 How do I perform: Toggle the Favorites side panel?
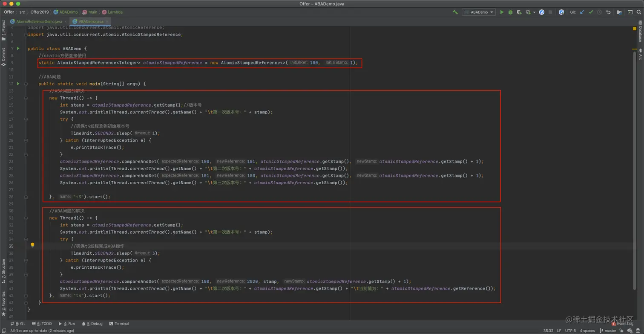[3, 303]
